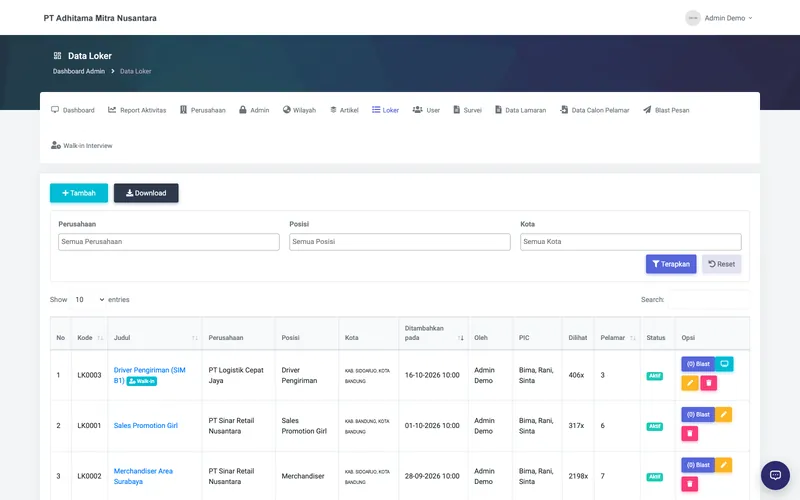Apply filters with Terapkan button
This screenshot has width=800, height=500.
(671, 264)
